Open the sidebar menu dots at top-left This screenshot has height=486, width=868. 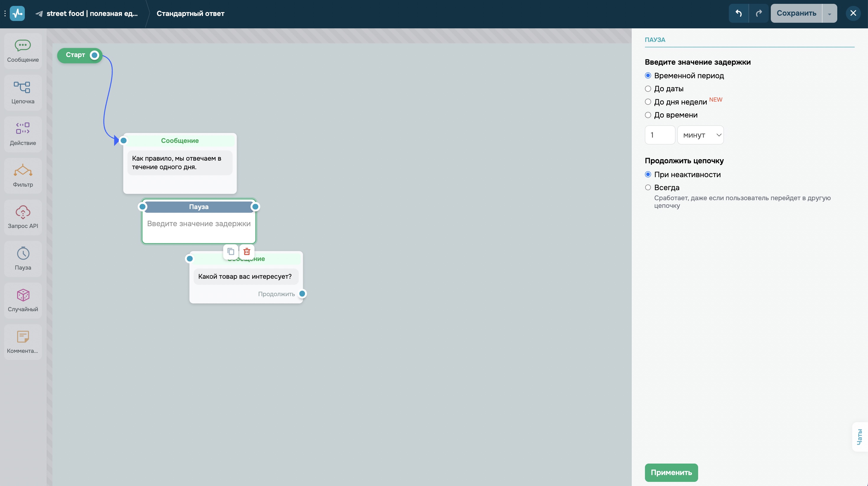5,14
